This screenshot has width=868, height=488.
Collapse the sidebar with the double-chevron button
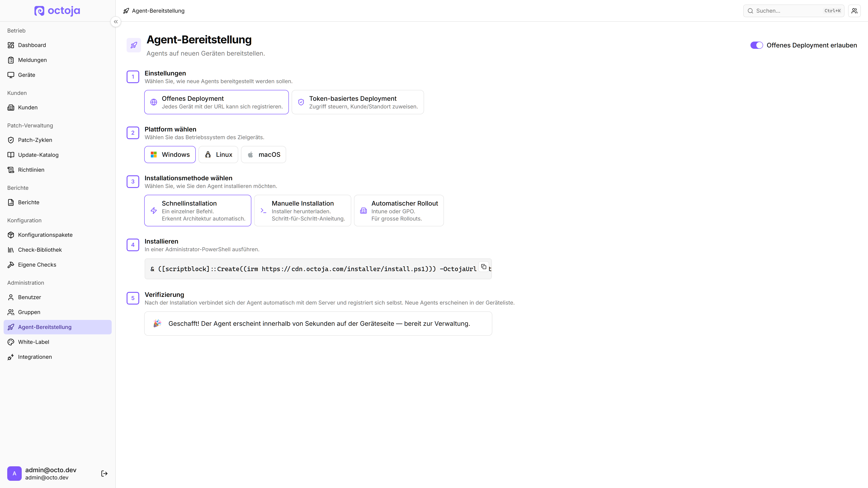(116, 21)
